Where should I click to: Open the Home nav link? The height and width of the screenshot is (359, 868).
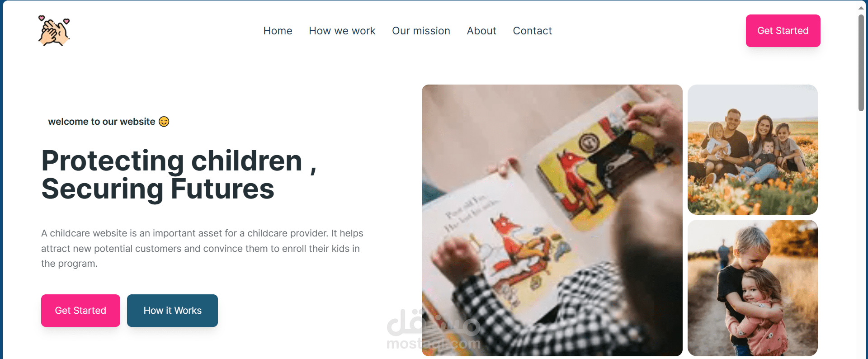(x=278, y=31)
